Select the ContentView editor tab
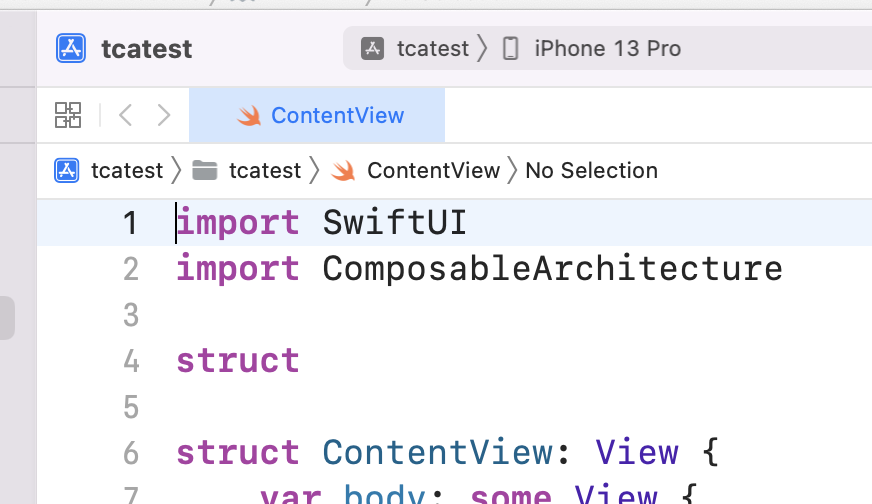Screen dimensions: 872x504 pos(317,115)
